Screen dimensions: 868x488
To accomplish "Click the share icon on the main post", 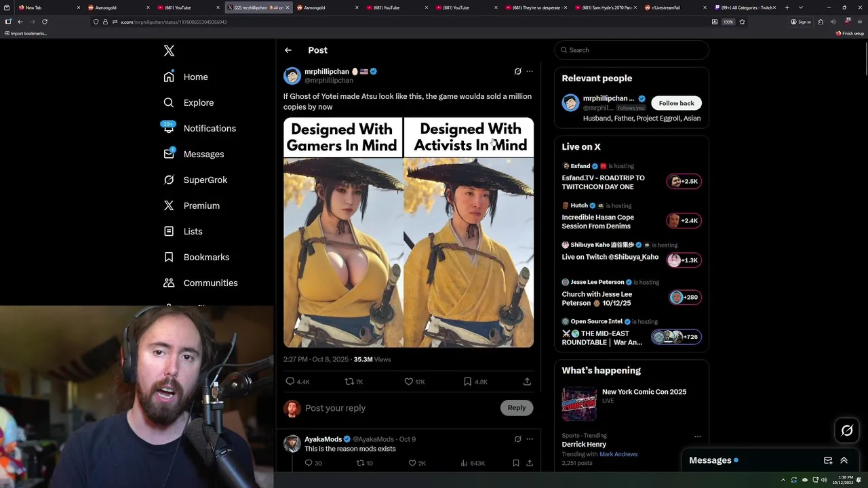I will click(527, 382).
